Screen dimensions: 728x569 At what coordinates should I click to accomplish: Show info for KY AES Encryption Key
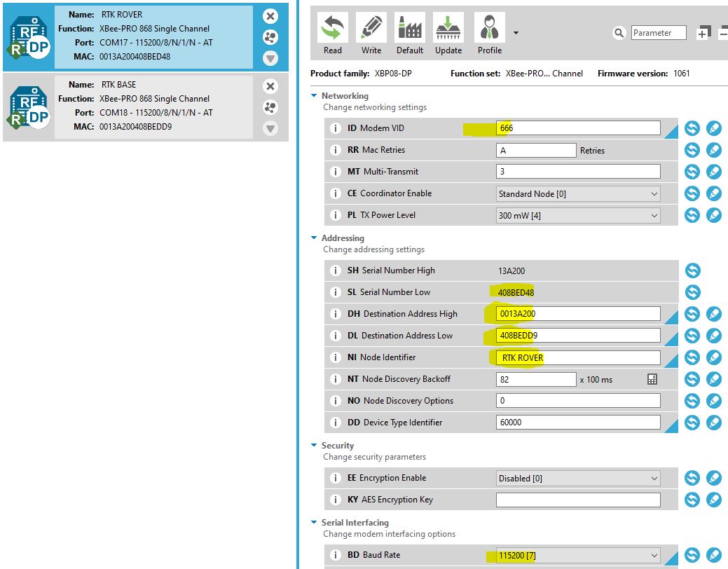335,500
